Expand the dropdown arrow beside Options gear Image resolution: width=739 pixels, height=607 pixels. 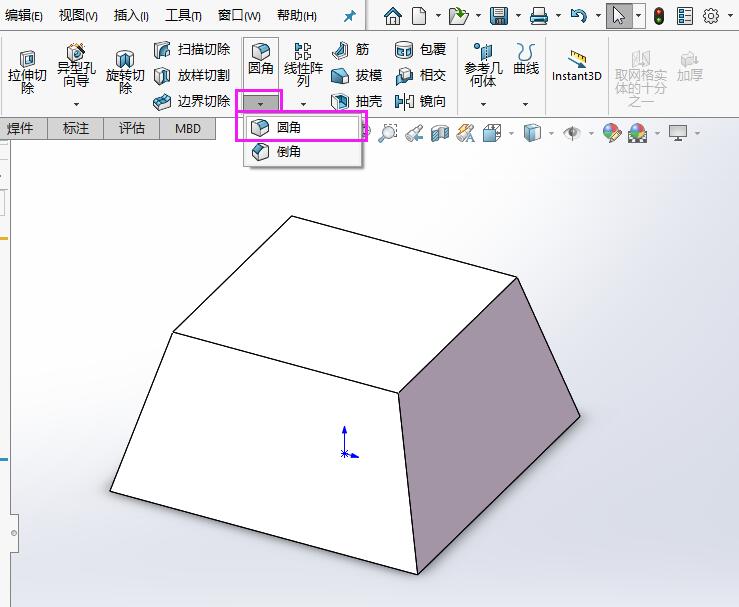(x=731, y=16)
